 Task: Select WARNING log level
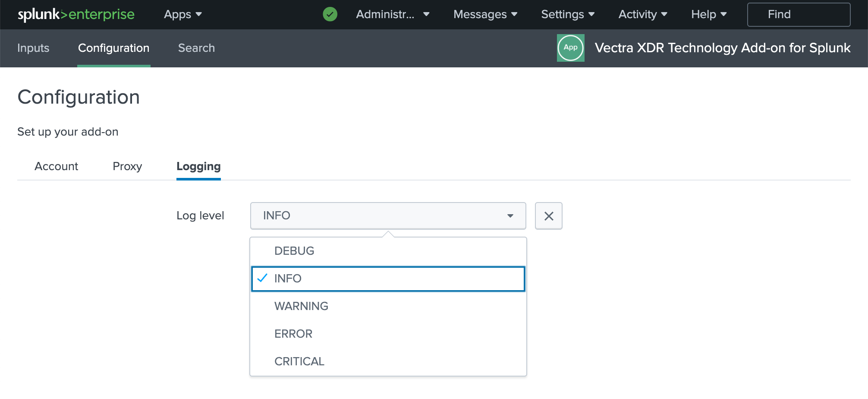[301, 306]
